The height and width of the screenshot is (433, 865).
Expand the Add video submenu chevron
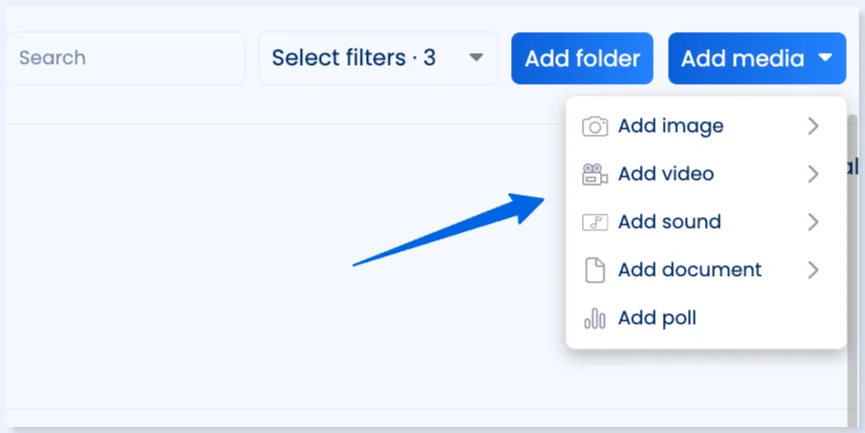click(813, 174)
